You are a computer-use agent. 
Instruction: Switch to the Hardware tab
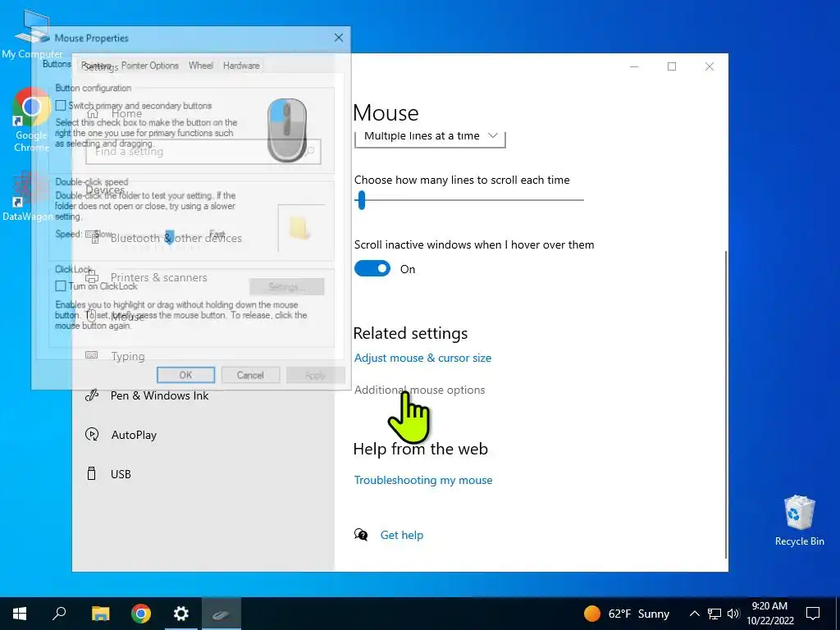click(x=242, y=66)
